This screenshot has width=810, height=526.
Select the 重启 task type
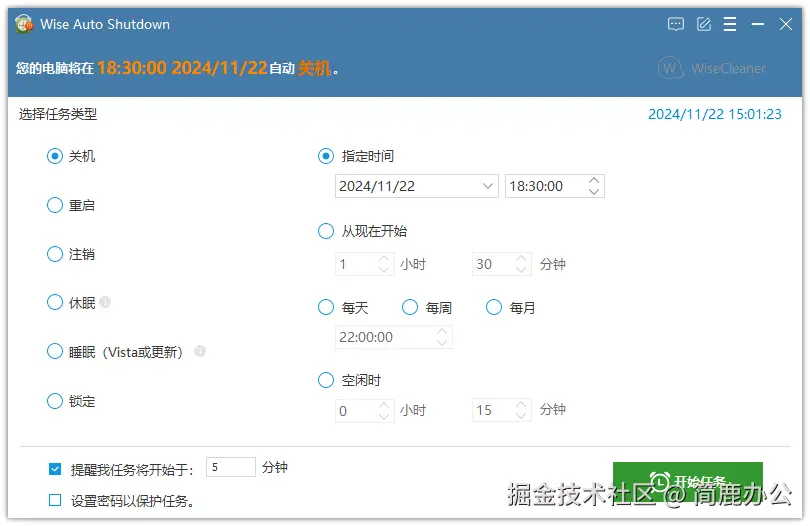(55, 205)
